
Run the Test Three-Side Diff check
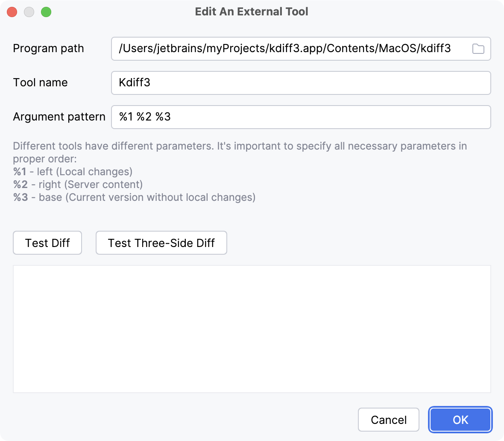tap(161, 243)
